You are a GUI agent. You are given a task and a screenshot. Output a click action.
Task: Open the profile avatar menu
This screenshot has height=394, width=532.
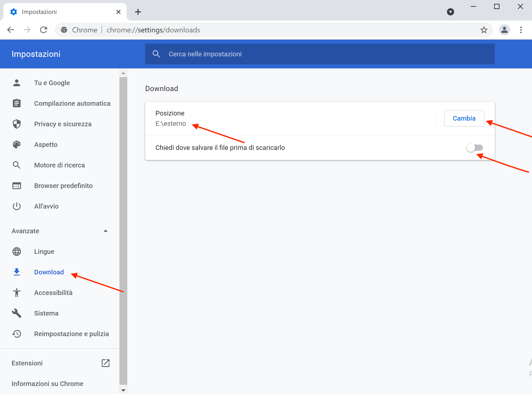pyautogui.click(x=505, y=30)
